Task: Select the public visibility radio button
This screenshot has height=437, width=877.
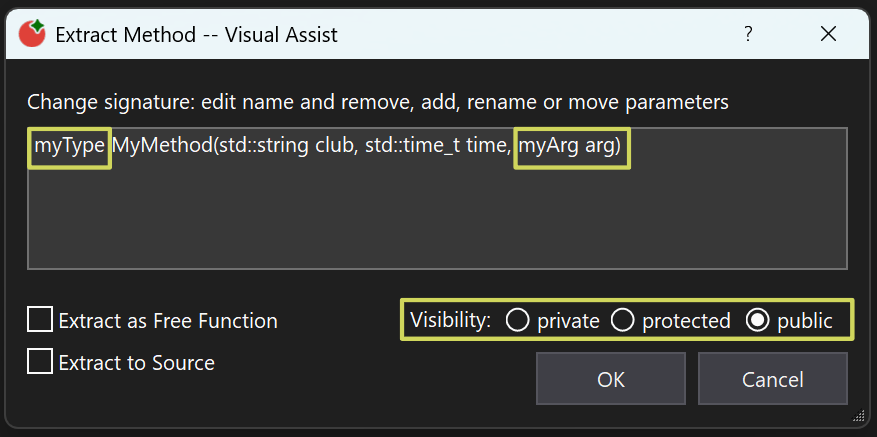Action: coord(758,320)
